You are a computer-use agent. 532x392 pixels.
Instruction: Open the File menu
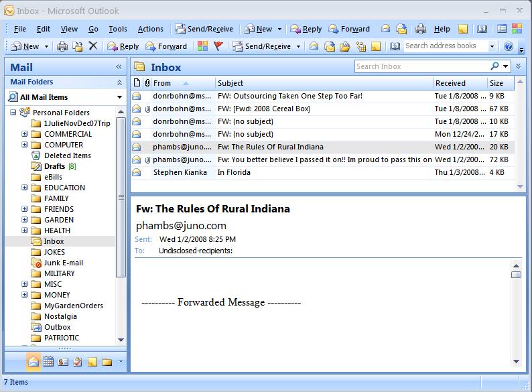tap(19, 29)
